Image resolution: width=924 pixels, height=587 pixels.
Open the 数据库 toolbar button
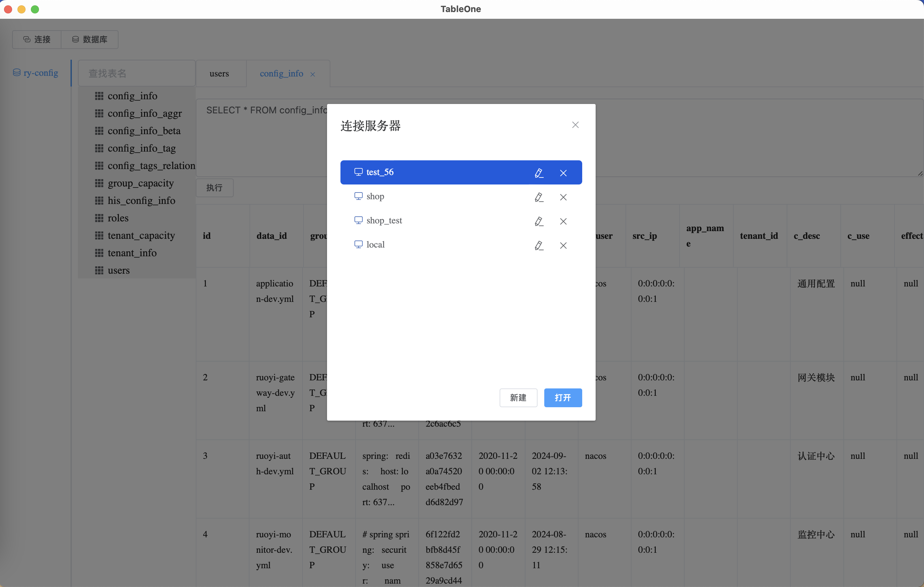tap(90, 40)
